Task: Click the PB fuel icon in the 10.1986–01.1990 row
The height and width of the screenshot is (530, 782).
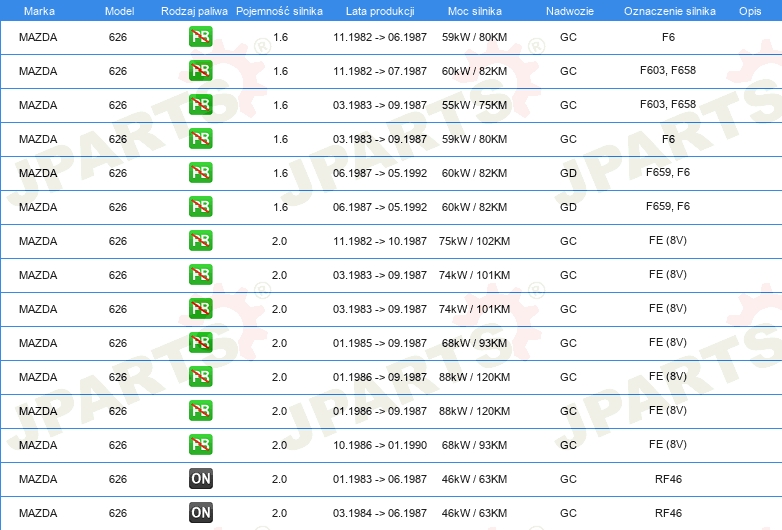Action: coord(200,445)
